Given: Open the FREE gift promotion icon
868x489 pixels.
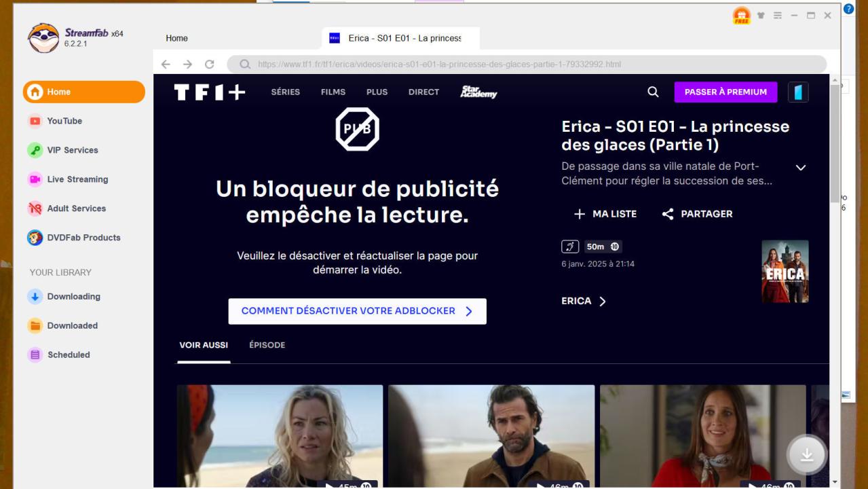Looking at the screenshot, I should pos(742,16).
